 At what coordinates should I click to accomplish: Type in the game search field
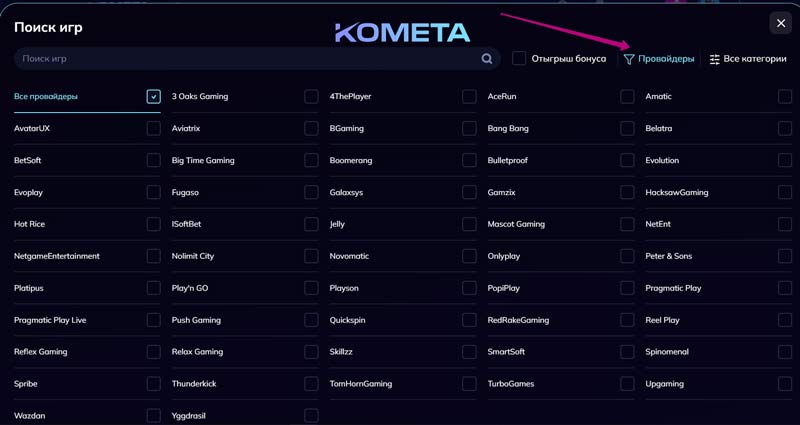point(250,59)
